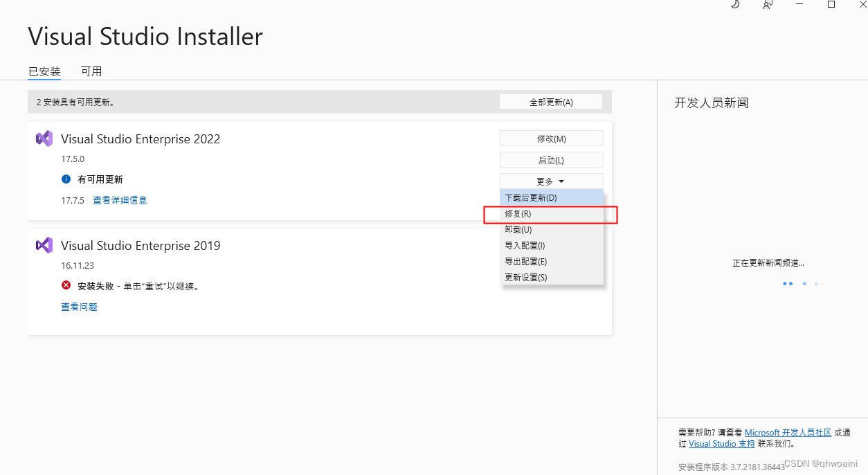868x475 pixels.
Task: Open the 查看详细信息 link for 17.7.5
Action: click(x=120, y=200)
